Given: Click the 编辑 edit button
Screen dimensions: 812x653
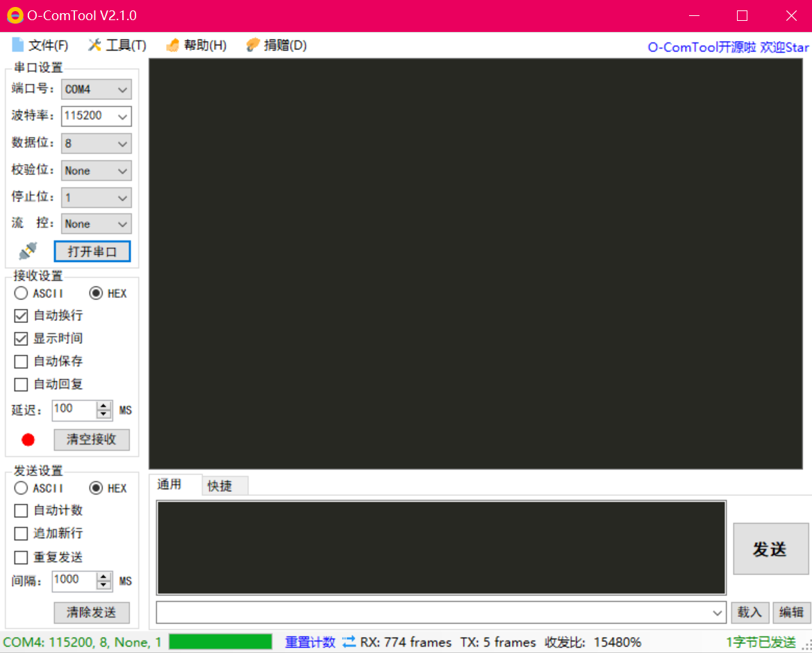Looking at the screenshot, I should click(x=791, y=613).
